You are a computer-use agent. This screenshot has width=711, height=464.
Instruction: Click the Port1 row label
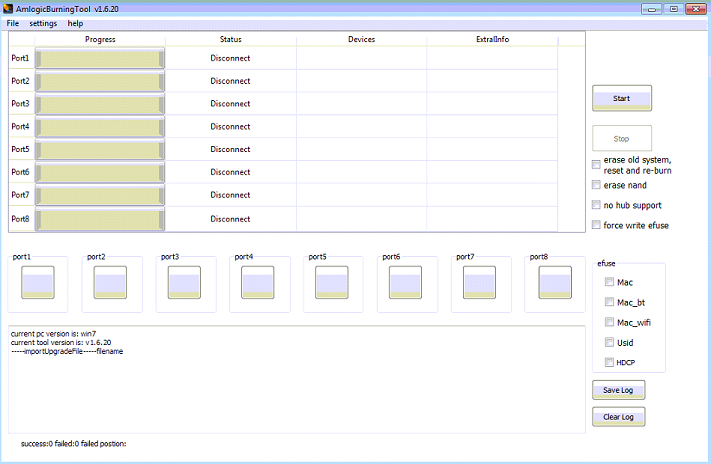(20, 58)
